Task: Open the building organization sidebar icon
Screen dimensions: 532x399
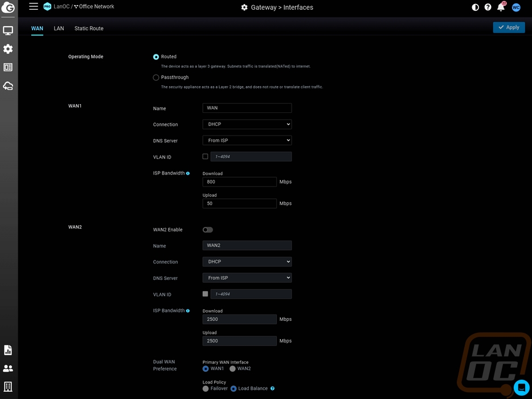Action: coord(8,386)
